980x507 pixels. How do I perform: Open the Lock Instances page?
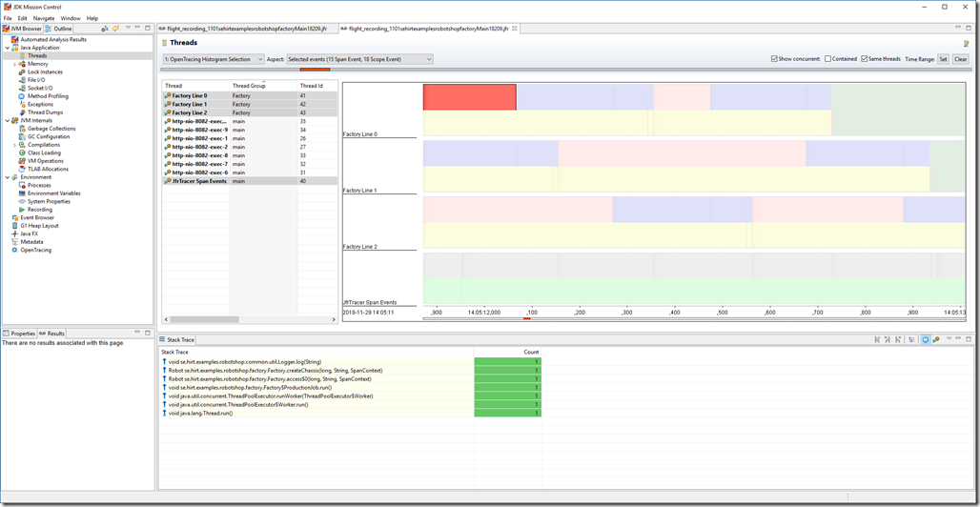point(45,71)
